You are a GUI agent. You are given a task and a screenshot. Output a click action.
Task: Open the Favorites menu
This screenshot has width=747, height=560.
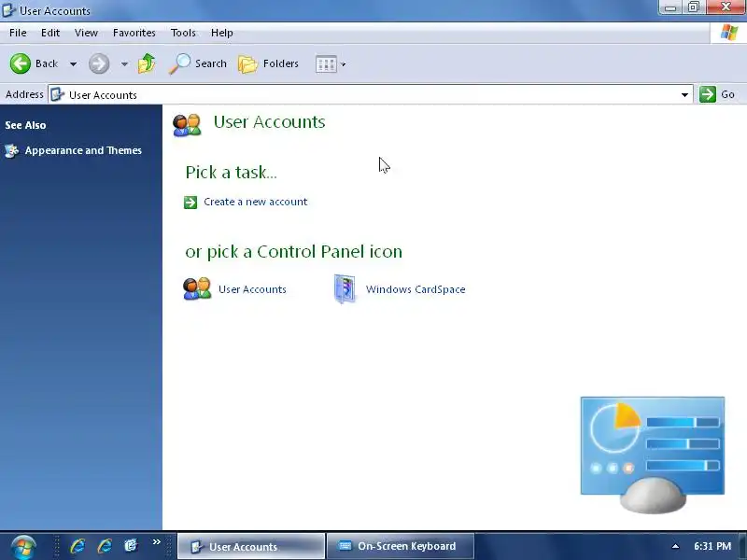pyautogui.click(x=134, y=33)
